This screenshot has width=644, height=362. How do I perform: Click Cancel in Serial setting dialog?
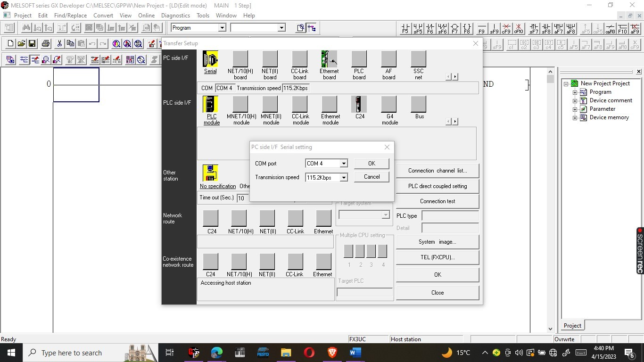(372, 177)
